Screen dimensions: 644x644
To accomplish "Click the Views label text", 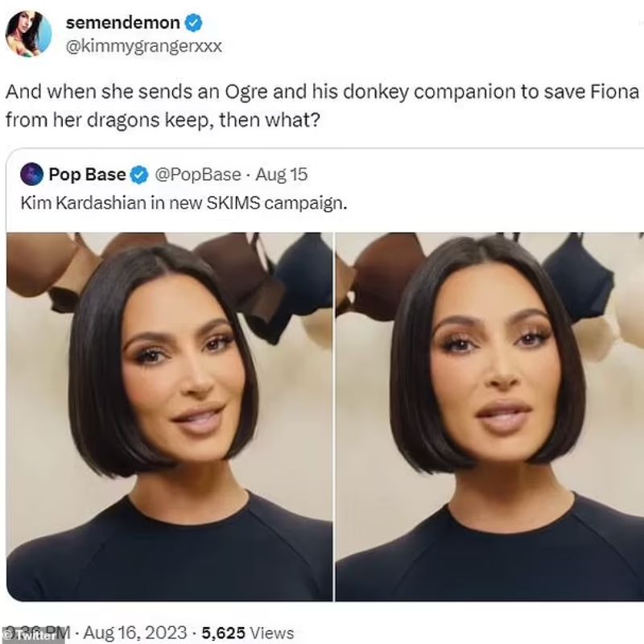I will point(272,633).
